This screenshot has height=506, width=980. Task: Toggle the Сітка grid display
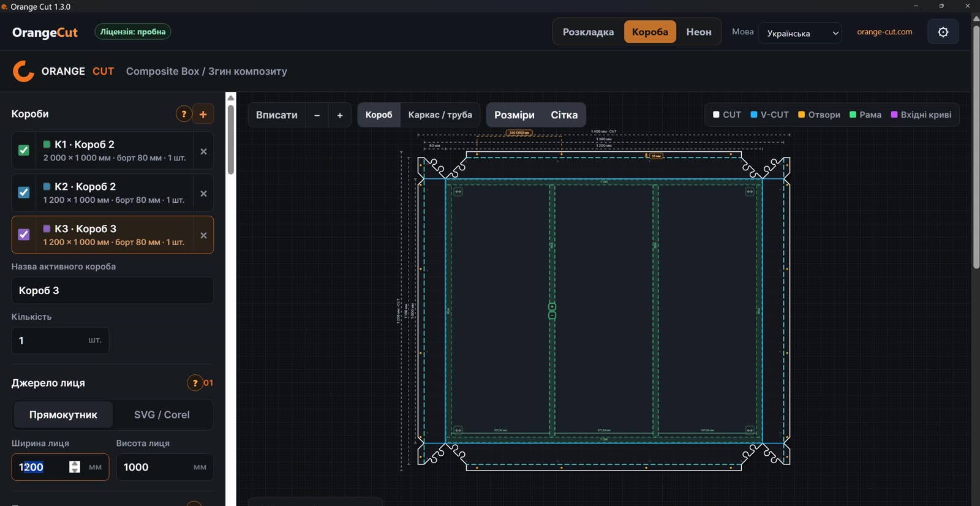pos(564,115)
